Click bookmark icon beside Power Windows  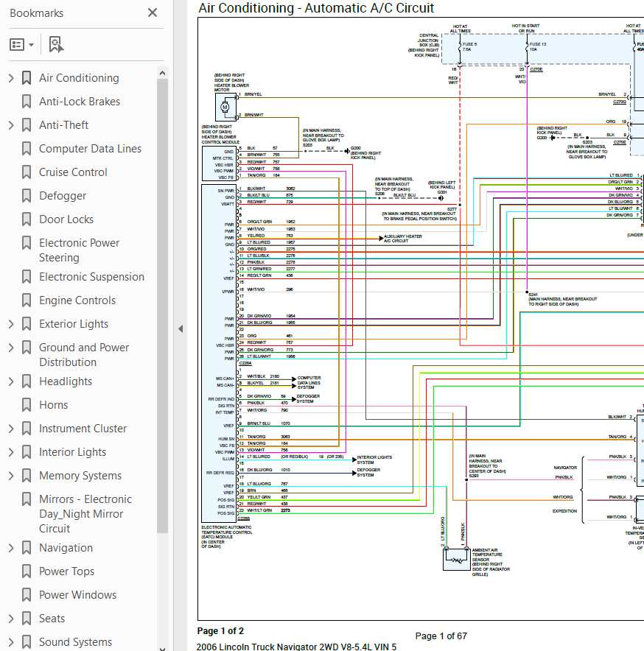27,595
